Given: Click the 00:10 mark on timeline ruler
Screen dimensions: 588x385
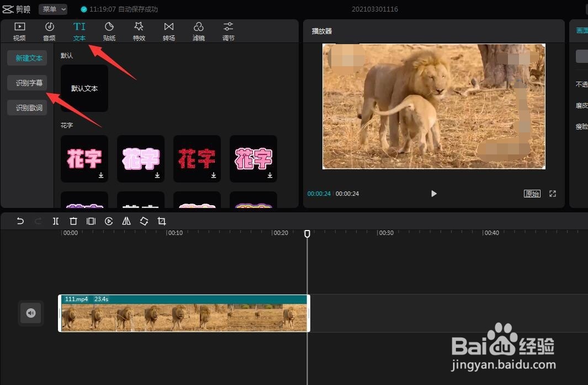Looking at the screenshot, I should point(174,233).
